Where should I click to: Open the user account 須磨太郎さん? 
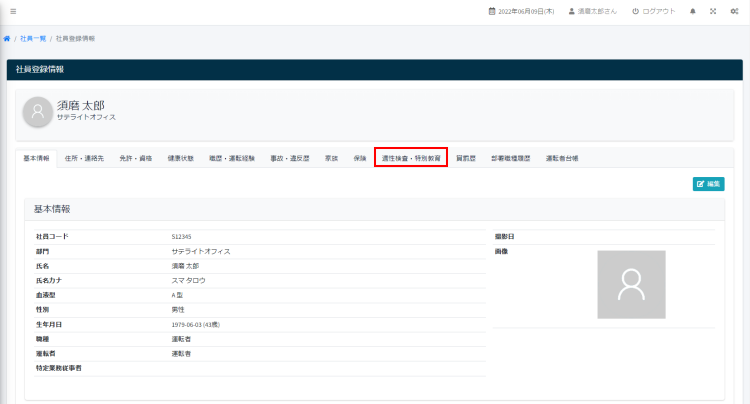[x=593, y=11]
